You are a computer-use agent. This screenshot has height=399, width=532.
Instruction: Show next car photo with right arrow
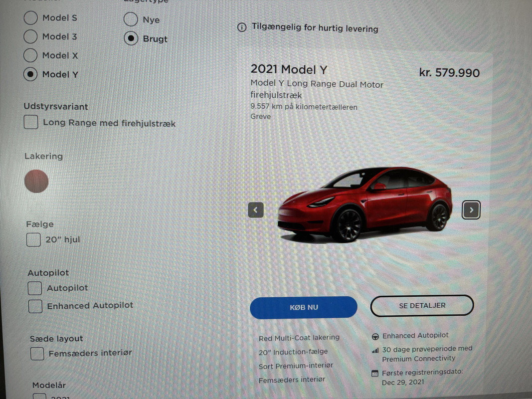click(471, 209)
